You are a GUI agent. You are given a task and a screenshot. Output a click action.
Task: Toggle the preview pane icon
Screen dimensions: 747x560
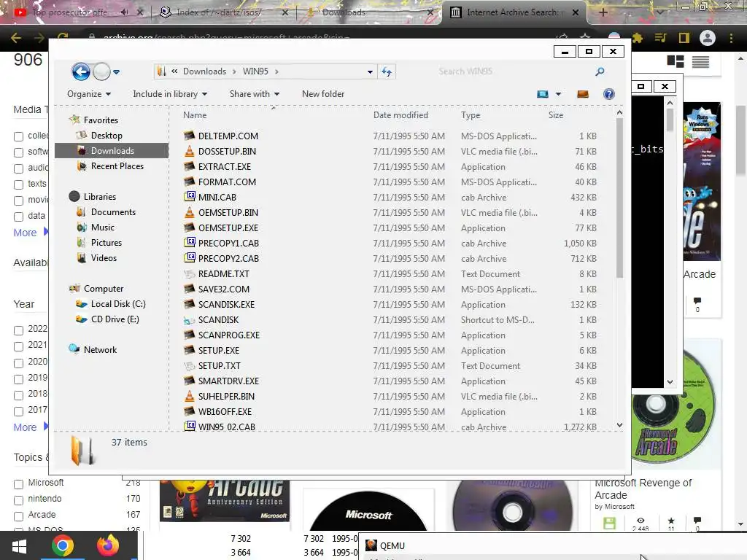583,94
